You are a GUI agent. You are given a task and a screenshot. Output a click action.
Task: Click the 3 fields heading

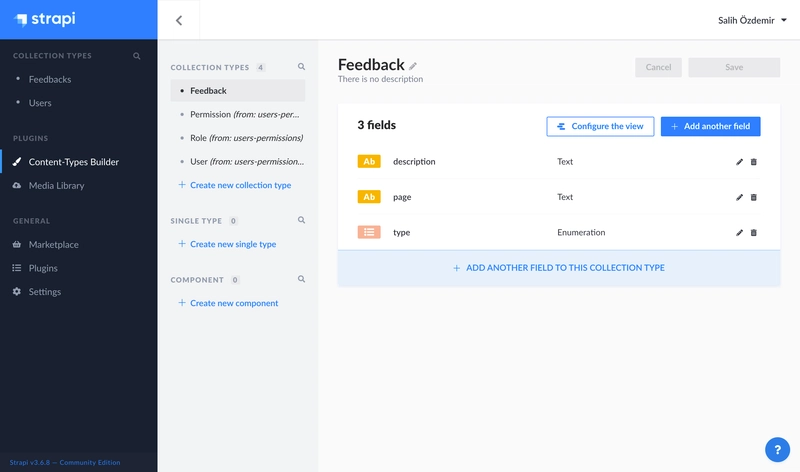[x=377, y=125]
